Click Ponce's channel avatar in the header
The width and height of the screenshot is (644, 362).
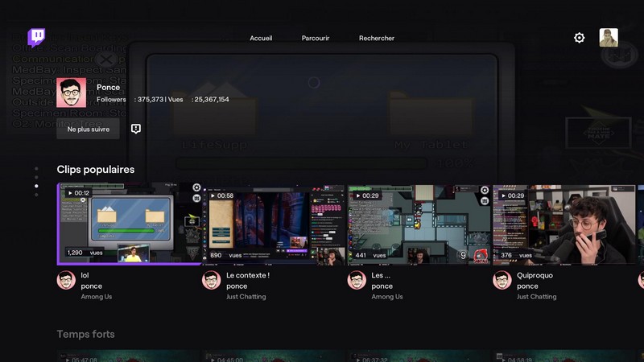click(x=72, y=93)
